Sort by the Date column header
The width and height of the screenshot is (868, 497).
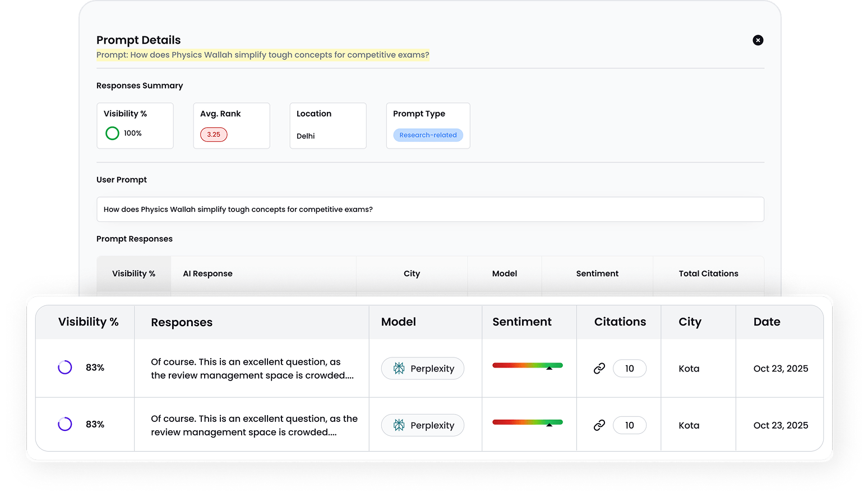(x=767, y=322)
